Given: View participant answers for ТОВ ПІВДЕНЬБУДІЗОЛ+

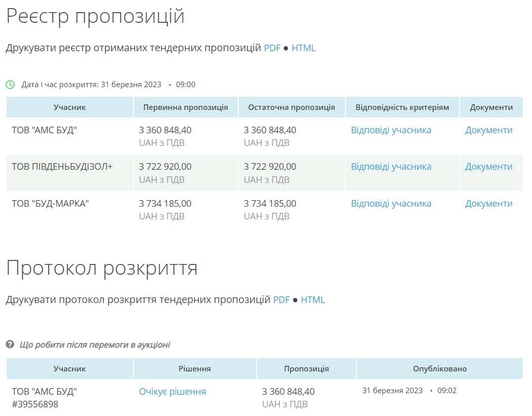Looking at the screenshot, I should tap(391, 167).
